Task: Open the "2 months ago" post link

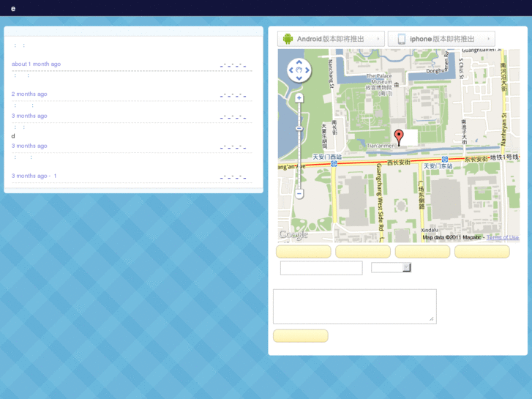Action: 29,94
